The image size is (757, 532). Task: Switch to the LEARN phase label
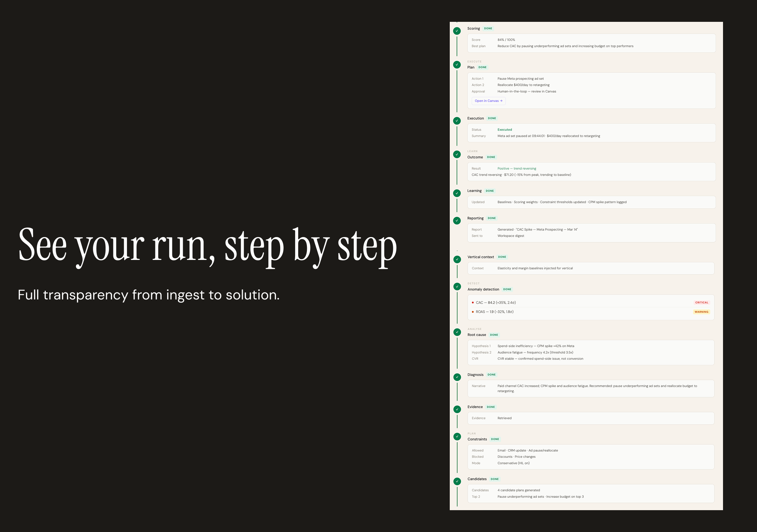473,151
